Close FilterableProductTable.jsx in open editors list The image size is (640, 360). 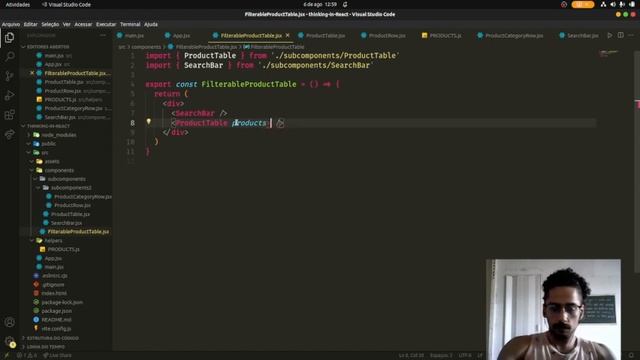click(32, 73)
